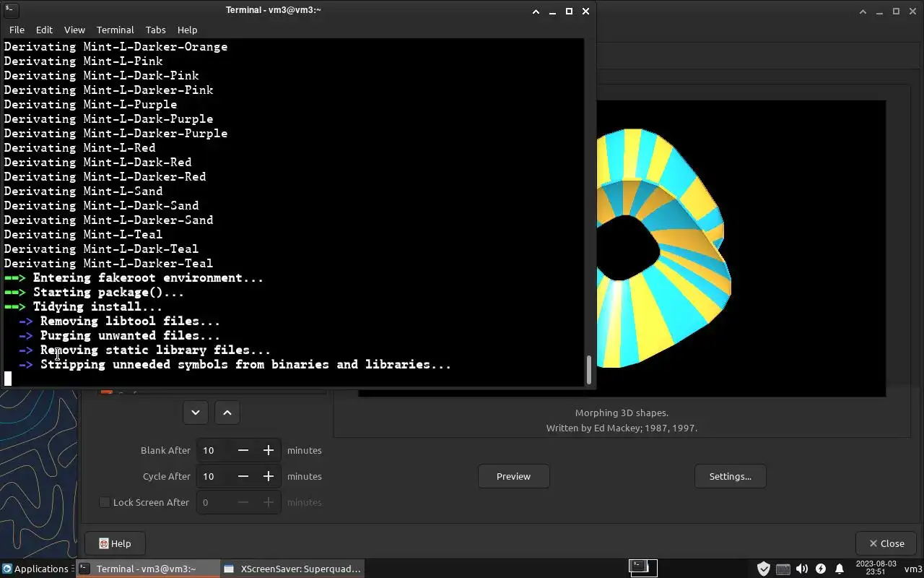Image resolution: width=924 pixels, height=578 pixels.
Task: Click the Cycle After minutes field
Action: click(214, 476)
